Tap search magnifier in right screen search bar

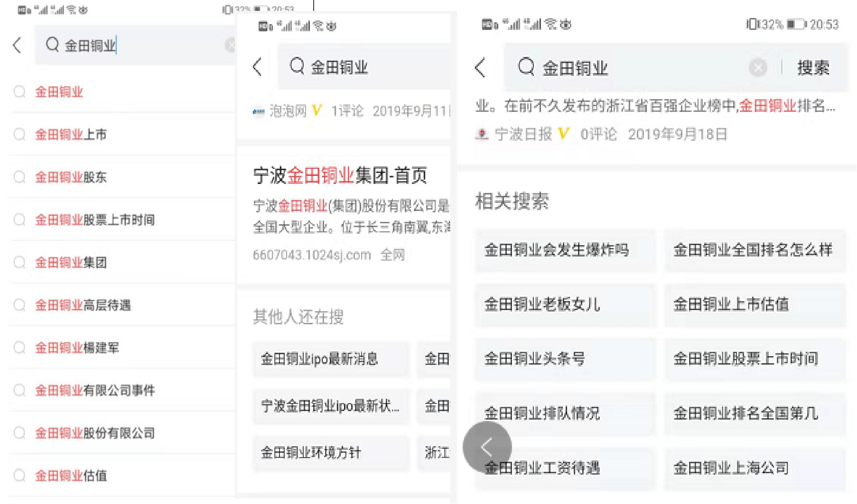526,67
